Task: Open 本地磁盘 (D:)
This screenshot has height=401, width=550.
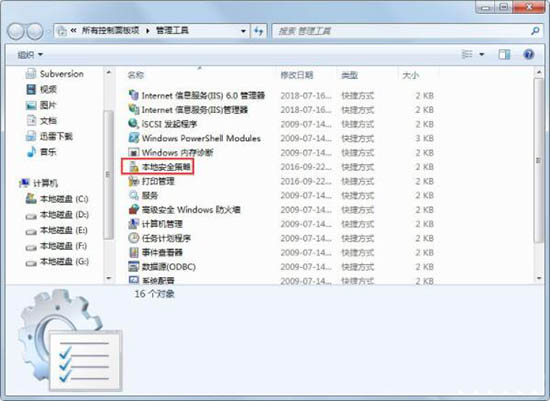Action: point(57,214)
